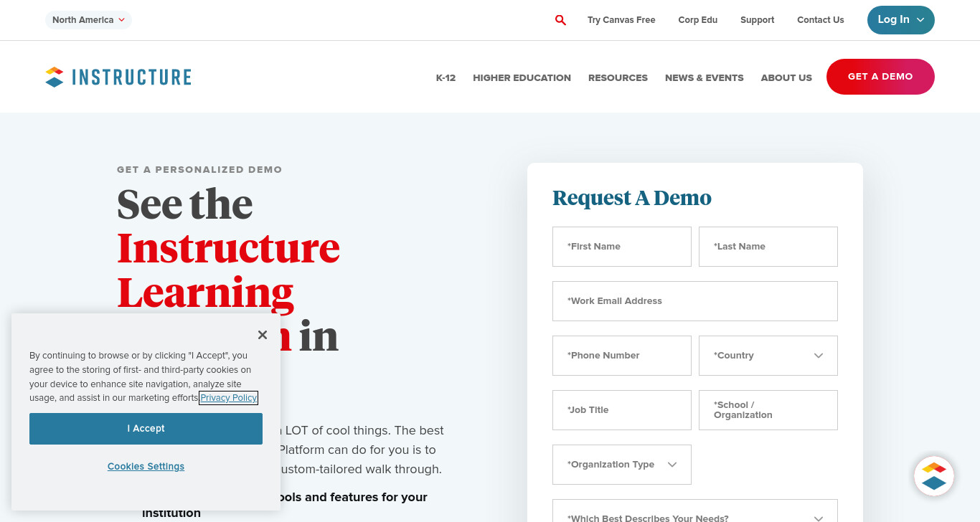
Task: Open the Support link
Action: 758,20
